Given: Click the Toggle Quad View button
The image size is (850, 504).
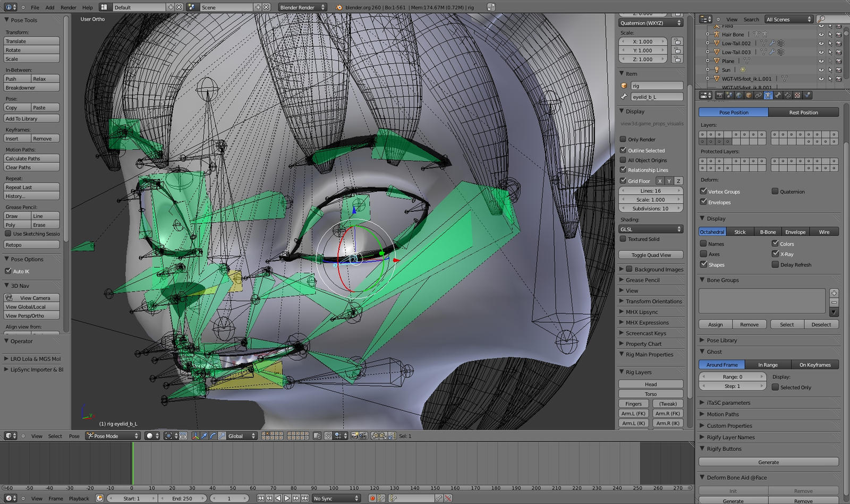Looking at the screenshot, I should [x=651, y=255].
